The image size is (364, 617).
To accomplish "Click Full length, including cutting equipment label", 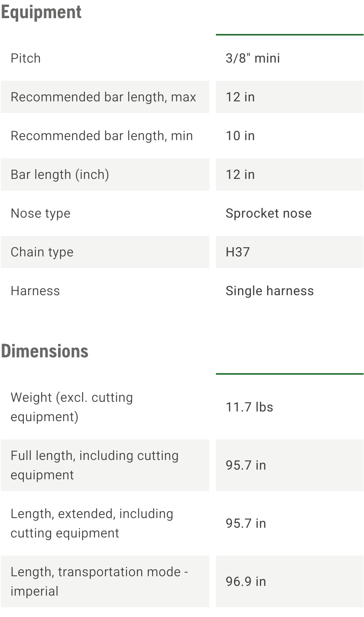I will pyautogui.click(x=95, y=465).
